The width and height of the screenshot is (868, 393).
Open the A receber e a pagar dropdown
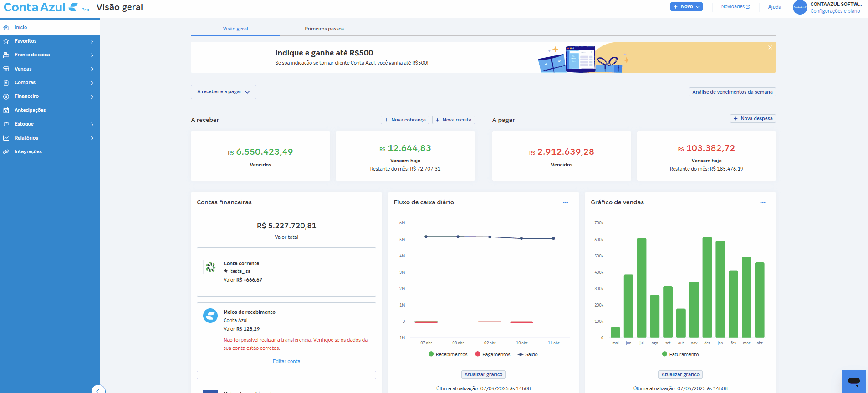[x=223, y=92]
